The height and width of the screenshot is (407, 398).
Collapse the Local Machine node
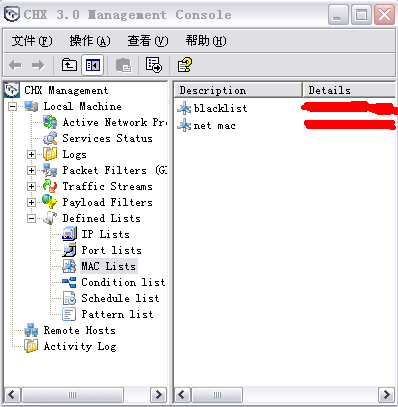[13, 107]
